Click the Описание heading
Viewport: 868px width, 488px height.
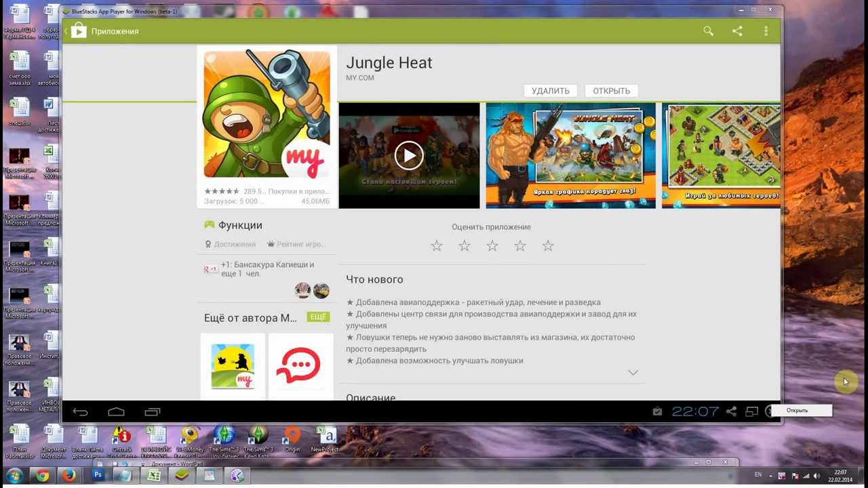[x=370, y=397]
